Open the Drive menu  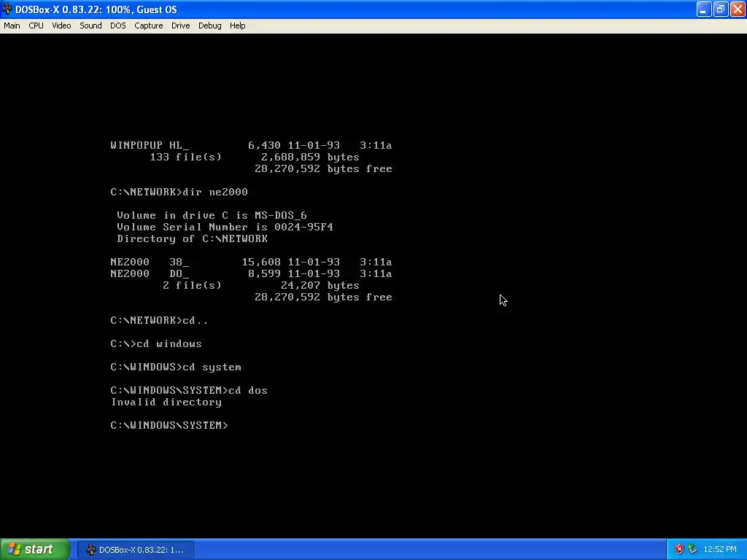(181, 26)
